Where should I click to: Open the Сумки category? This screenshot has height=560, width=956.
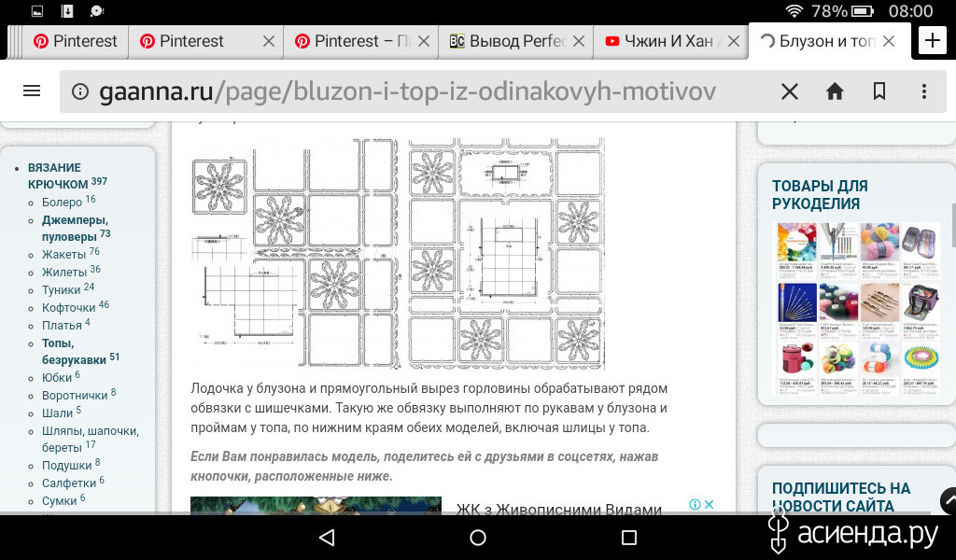tap(63, 499)
